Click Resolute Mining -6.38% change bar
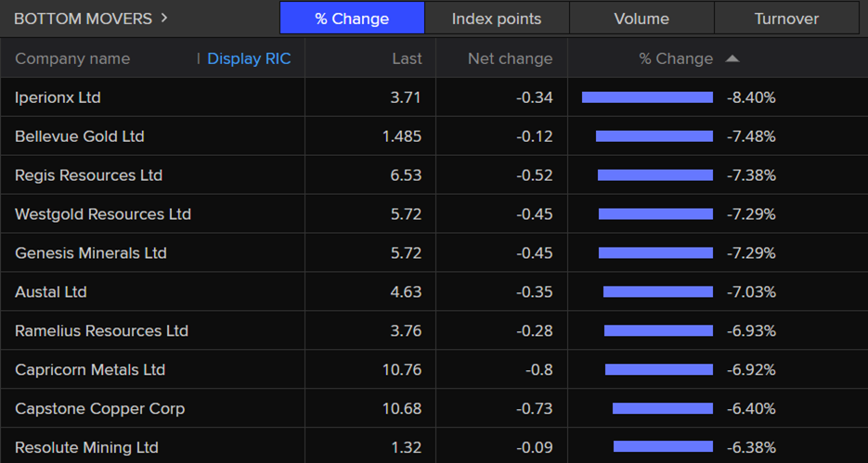 point(663,448)
